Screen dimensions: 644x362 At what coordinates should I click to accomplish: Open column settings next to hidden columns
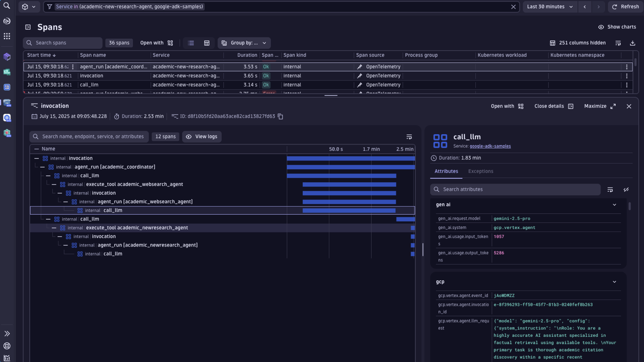(x=618, y=43)
